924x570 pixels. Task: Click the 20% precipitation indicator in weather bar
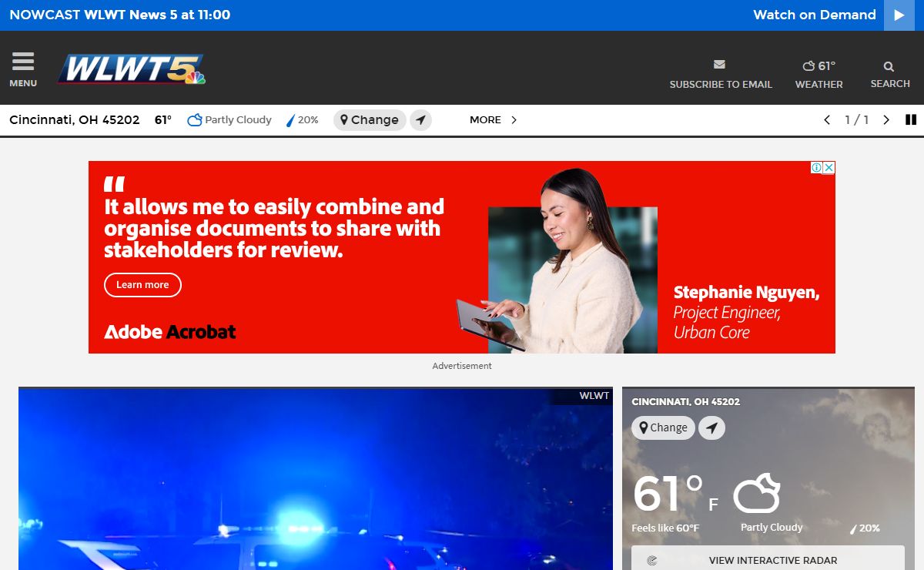[x=303, y=120]
